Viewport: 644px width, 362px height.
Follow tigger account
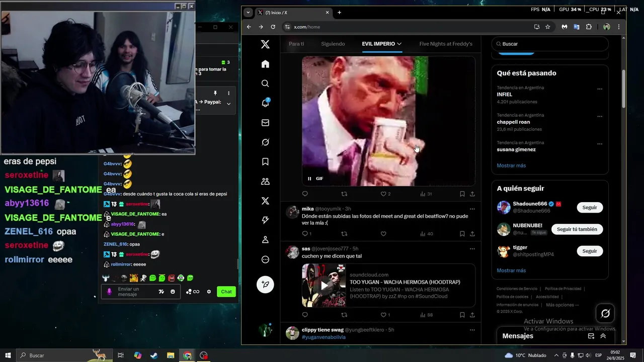click(x=590, y=251)
